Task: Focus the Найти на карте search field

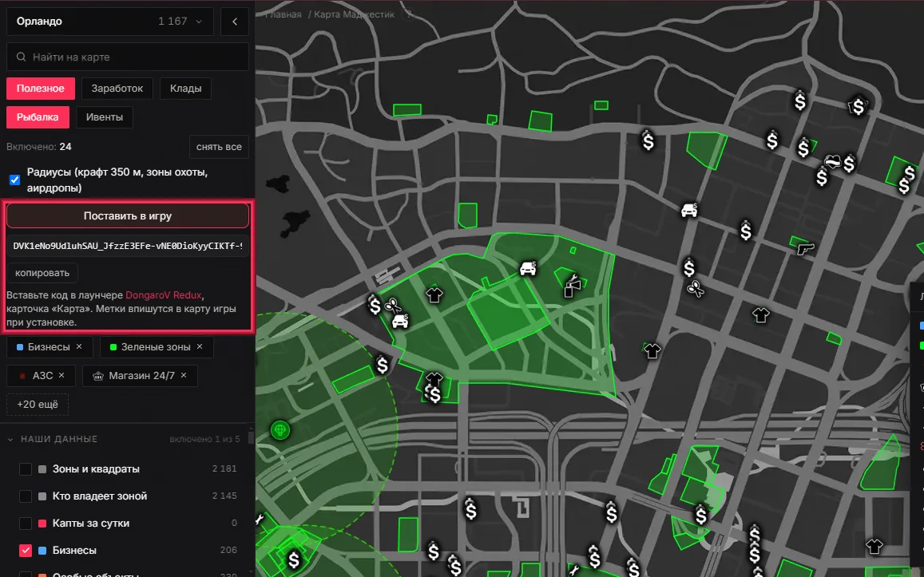Action: [x=127, y=57]
